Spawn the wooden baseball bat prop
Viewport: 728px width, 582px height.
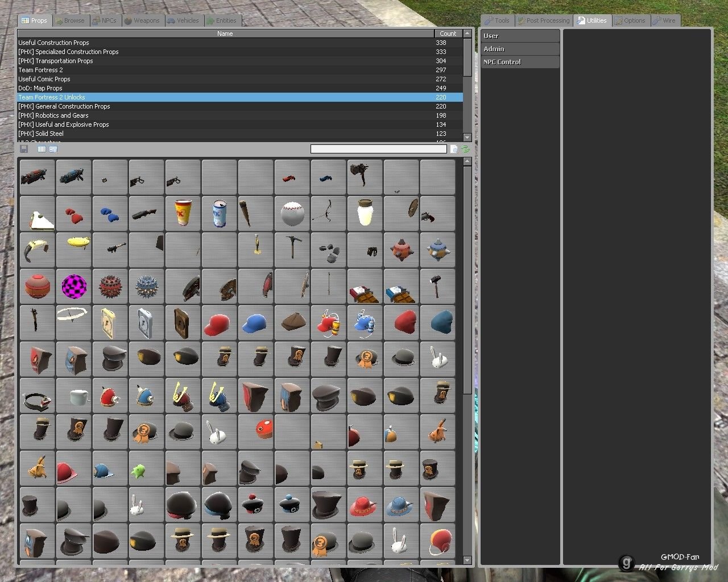pyautogui.click(x=255, y=214)
